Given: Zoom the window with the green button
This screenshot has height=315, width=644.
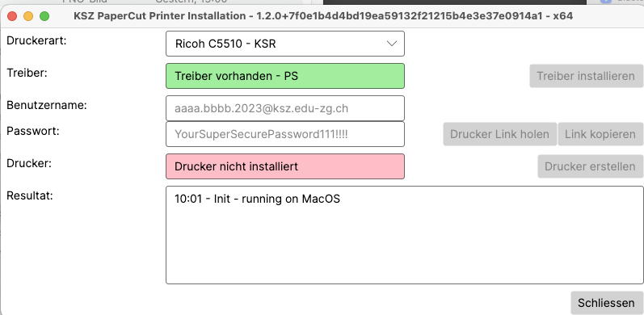Looking at the screenshot, I should [44, 16].
